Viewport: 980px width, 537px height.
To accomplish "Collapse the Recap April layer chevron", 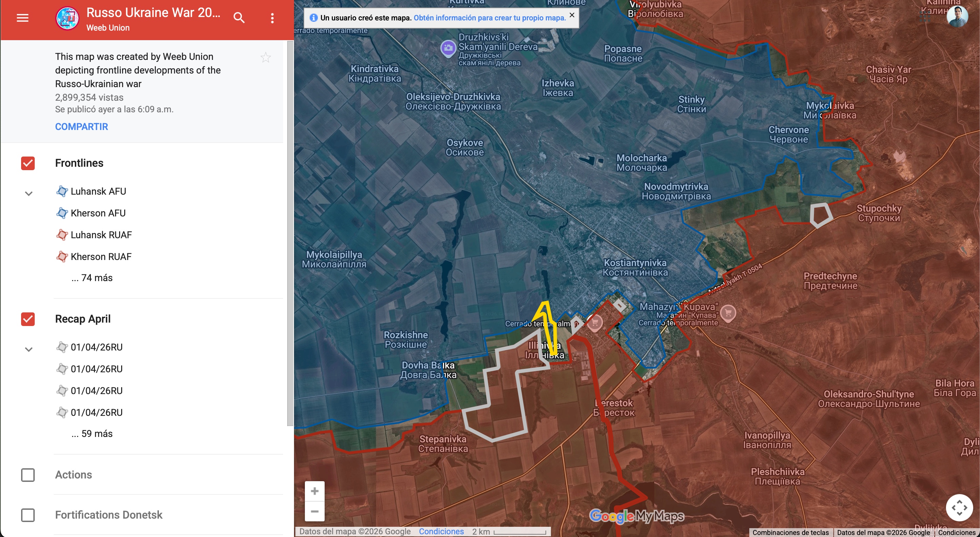I will click(29, 349).
